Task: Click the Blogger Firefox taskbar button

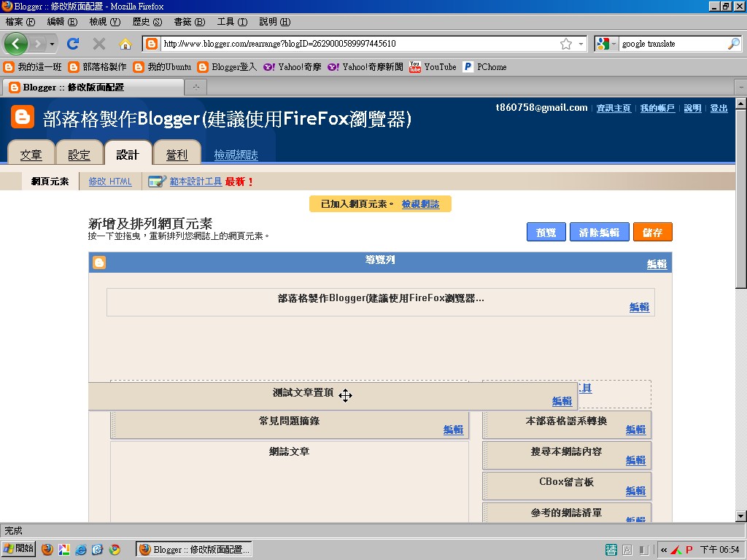Action: [x=194, y=550]
